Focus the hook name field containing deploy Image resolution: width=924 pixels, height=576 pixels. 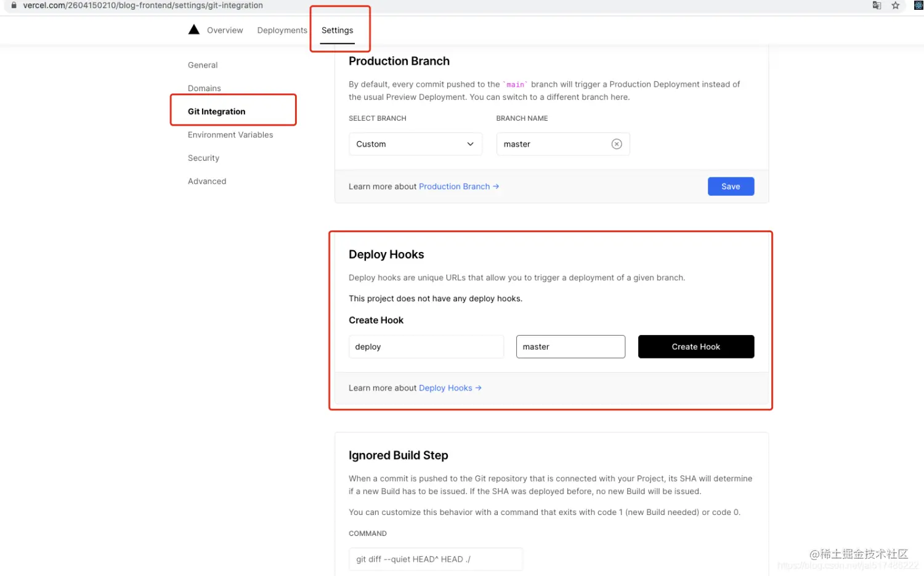click(x=426, y=347)
